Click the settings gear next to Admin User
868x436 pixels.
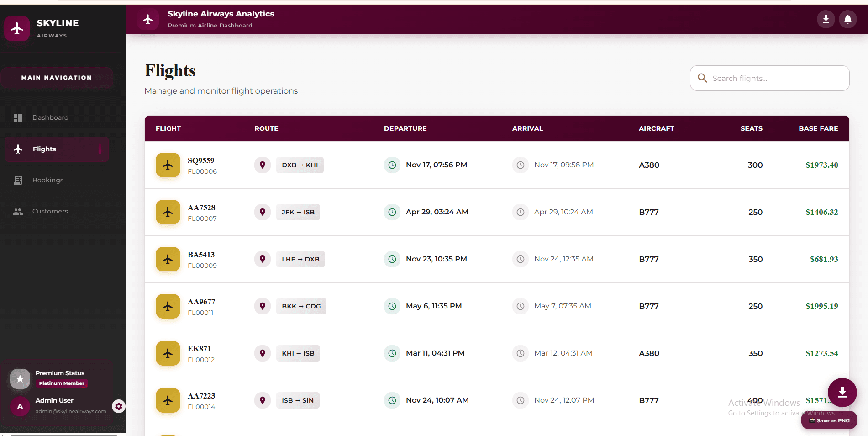[x=119, y=406]
